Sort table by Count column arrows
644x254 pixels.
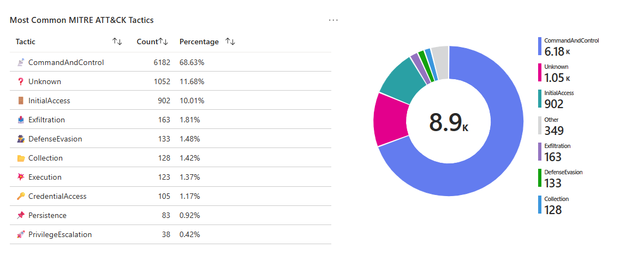[163, 42]
